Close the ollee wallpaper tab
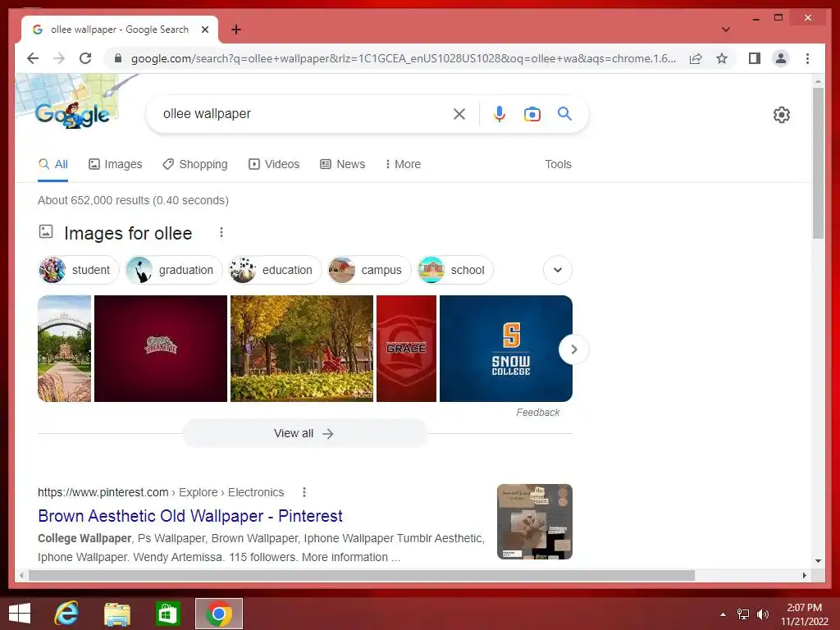The width and height of the screenshot is (840, 630). pos(204,30)
